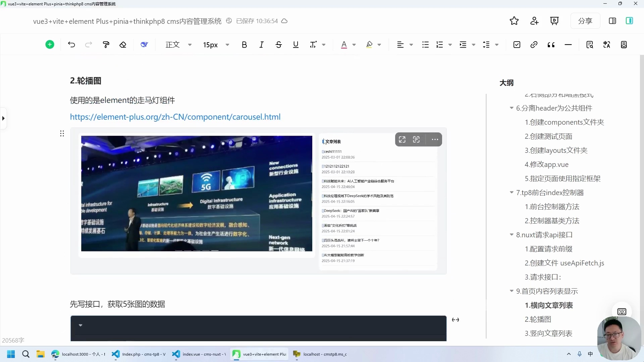Select outline item 2.创建文件 useApiFetch.js
The height and width of the screenshot is (362, 644).
pos(564,263)
